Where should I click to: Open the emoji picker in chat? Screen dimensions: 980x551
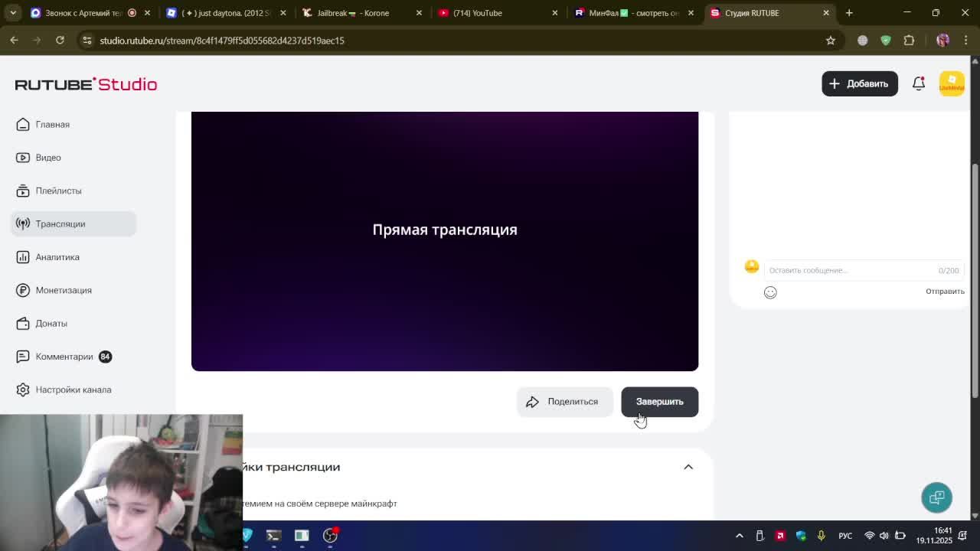[x=770, y=292]
